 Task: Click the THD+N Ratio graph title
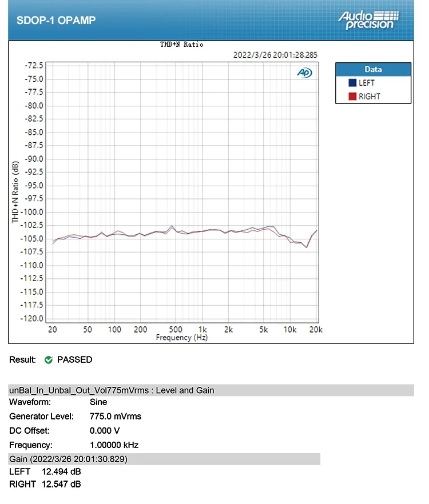coord(182,45)
